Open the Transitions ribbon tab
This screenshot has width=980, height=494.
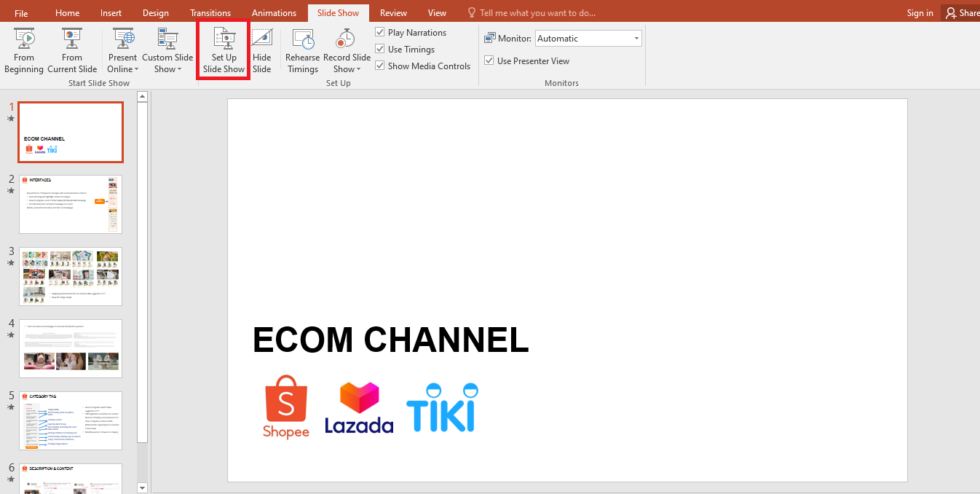pyautogui.click(x=210, y=12)
